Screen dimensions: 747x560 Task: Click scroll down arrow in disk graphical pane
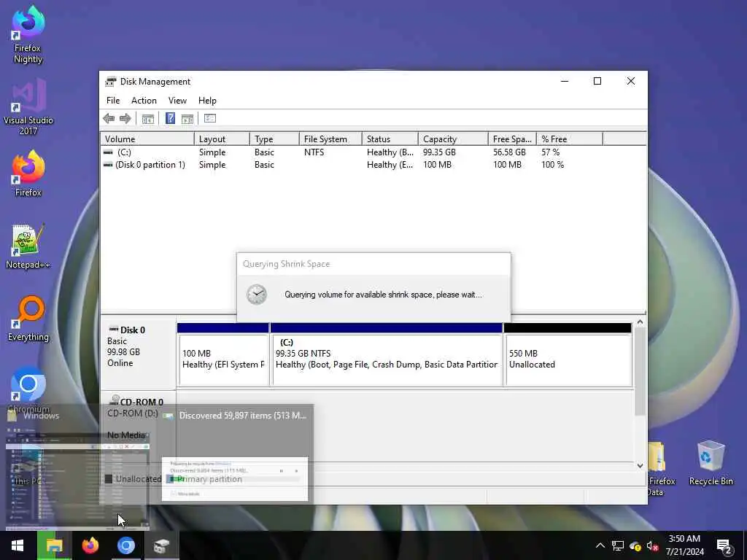click(x=640, y=466)
